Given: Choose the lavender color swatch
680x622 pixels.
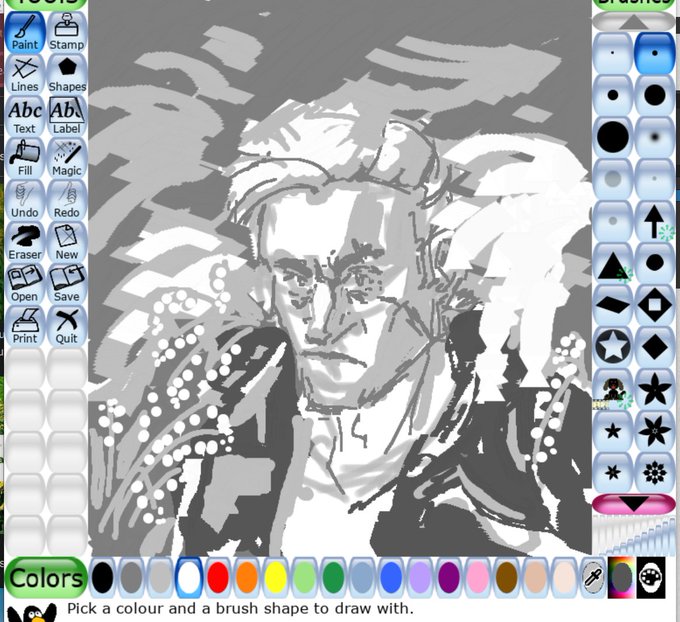Looking at the screenshot, I should (x=420, y=577).
